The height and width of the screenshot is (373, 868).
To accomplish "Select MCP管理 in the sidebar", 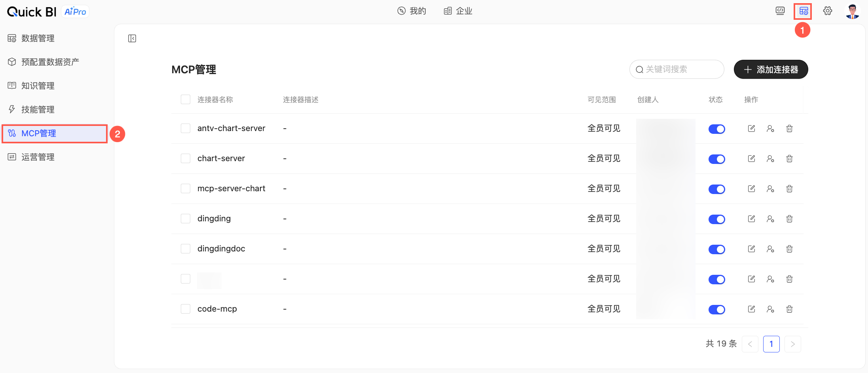I will [54, 133].
